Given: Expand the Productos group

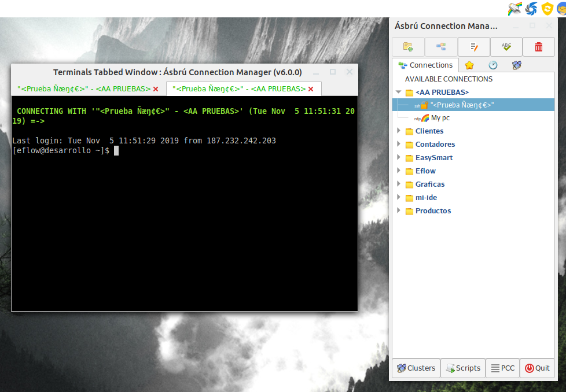Looking at the screenshot, I should click(399, 210).
